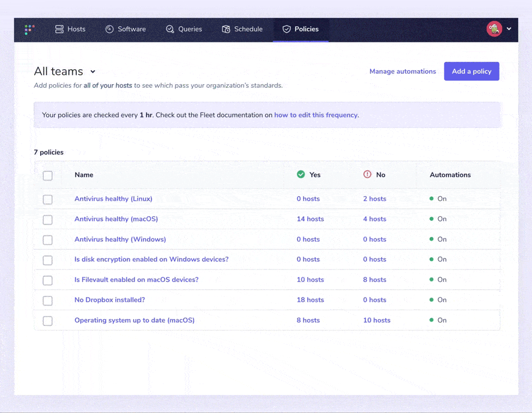This screenshot has width=532, height=413.
Task: Click the No column header label
Action: pyautogui.click(x=381, y=175)
